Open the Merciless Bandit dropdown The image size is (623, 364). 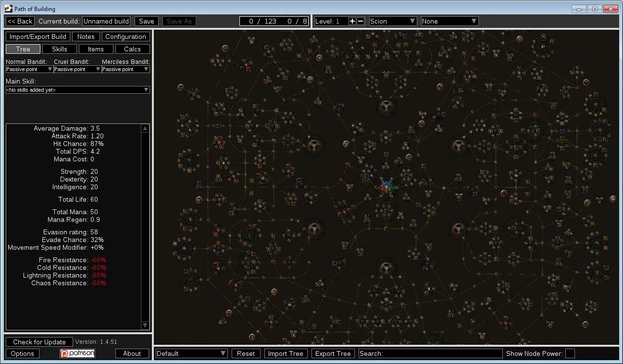coord(125,69)
